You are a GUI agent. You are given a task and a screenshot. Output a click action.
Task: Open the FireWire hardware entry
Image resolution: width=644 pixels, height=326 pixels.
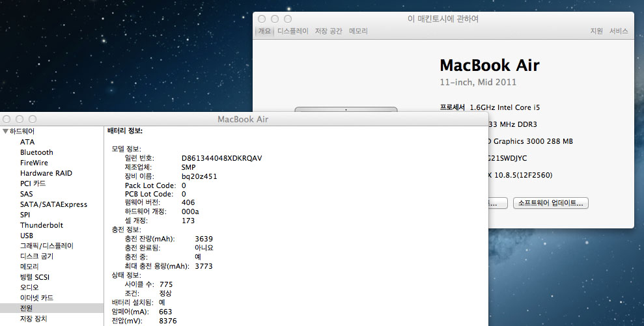pos(34,163)
